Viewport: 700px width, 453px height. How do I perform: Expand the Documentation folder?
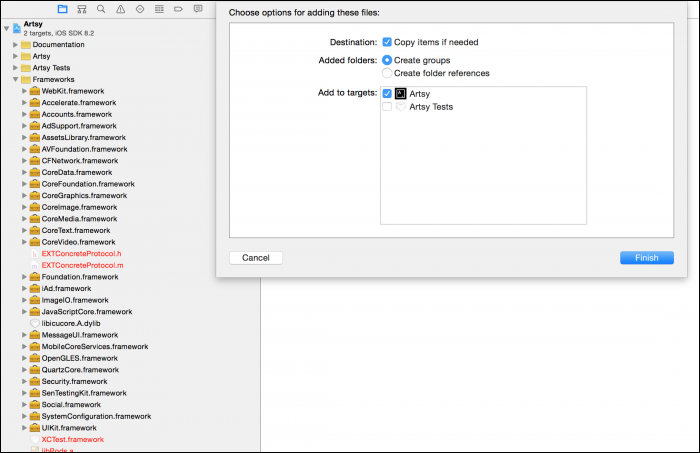coord(15,45)
